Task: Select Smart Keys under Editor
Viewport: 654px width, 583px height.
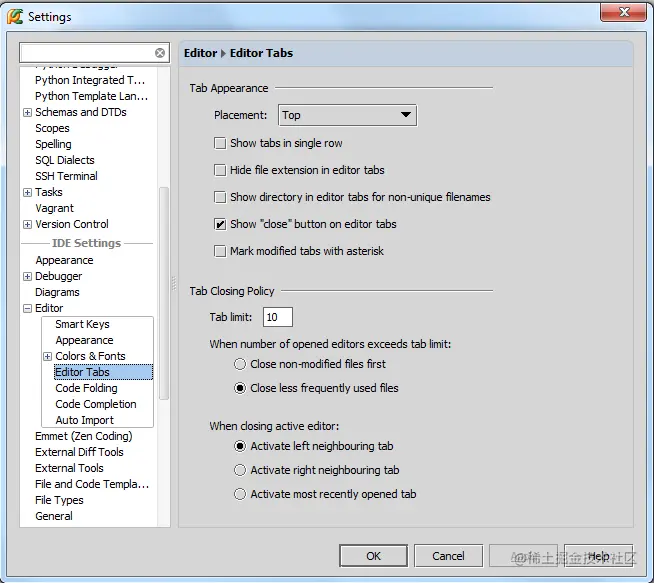Action: tap(82, 324)
